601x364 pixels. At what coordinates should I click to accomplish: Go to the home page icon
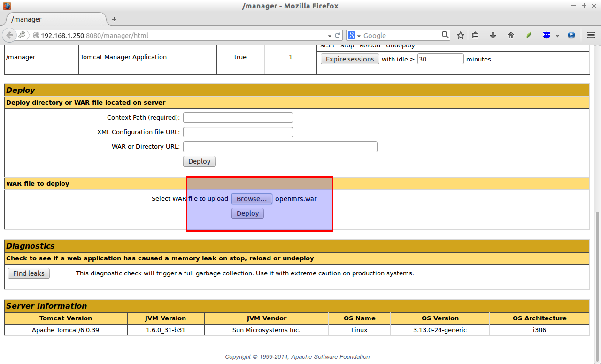(x=511, y=35)
